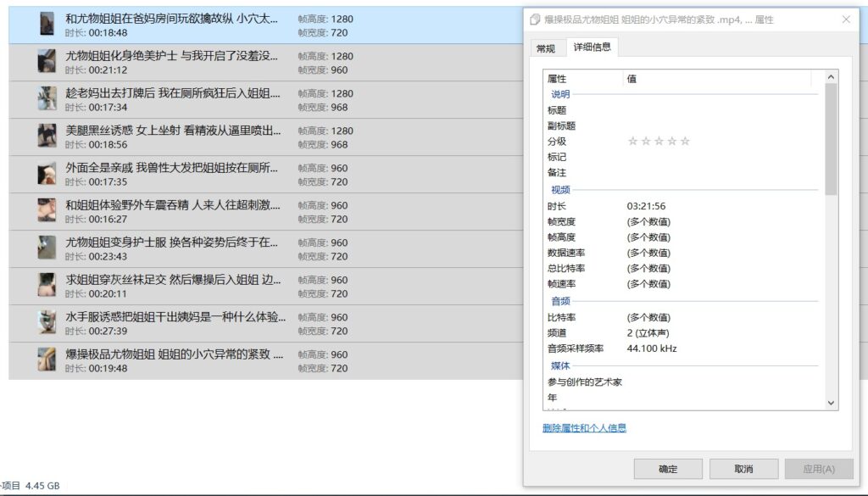Click the 时长 00:23:43 text
This screenshot has height=496, width=868.
pos(96,256)
